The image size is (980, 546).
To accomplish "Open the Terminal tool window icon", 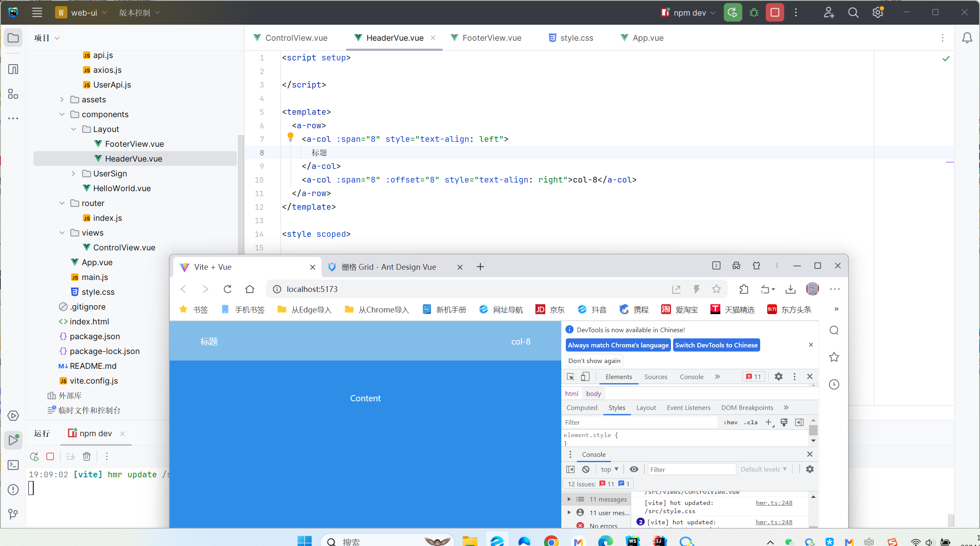I will (13, 465).
